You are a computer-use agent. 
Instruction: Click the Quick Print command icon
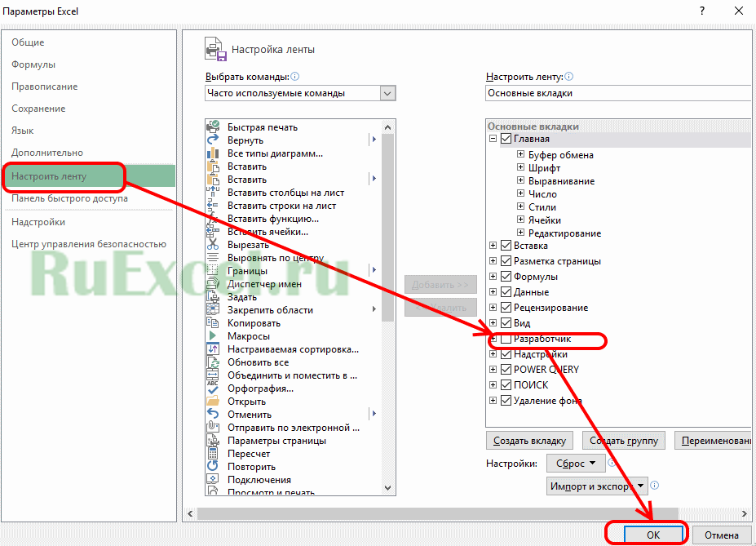(x=213, y=127)
